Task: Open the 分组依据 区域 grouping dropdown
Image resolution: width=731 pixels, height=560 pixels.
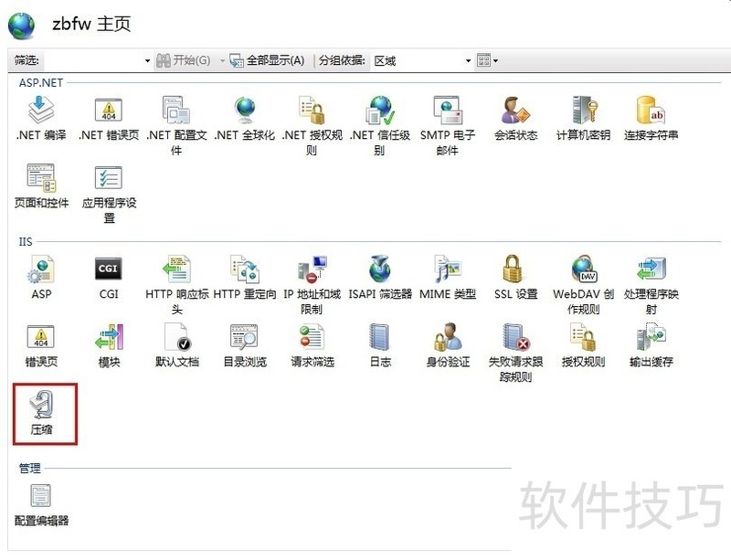Action: coord(468,59)
